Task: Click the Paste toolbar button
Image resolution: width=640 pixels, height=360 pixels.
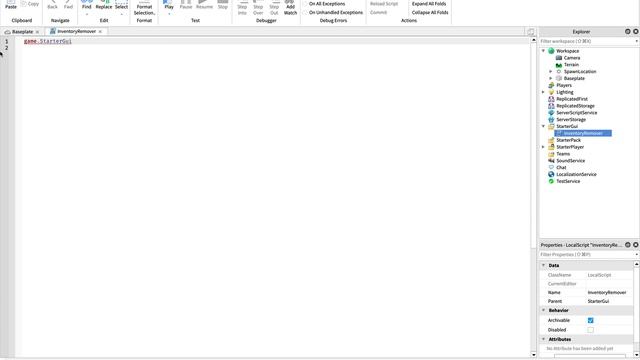Action: point(11,5)
